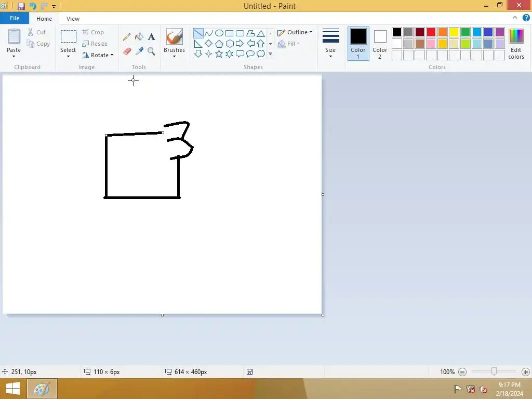Open the Size dropdown
The image size is (532, 399).
(x=330, y=44)
